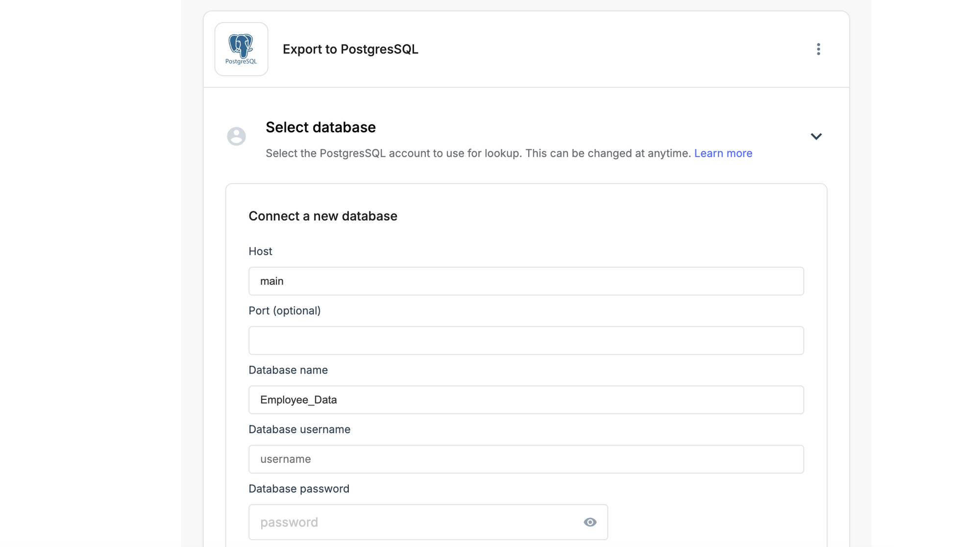This screenshot has height=547, width=980.
Task: Click the Connect a new database heading
Action: click(x=322, y=216)
